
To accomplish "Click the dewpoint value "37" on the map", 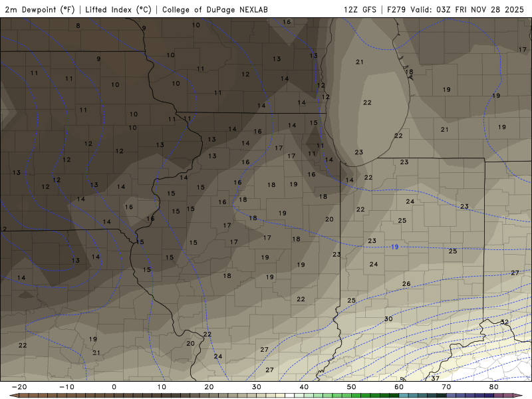I will point(436,378).
